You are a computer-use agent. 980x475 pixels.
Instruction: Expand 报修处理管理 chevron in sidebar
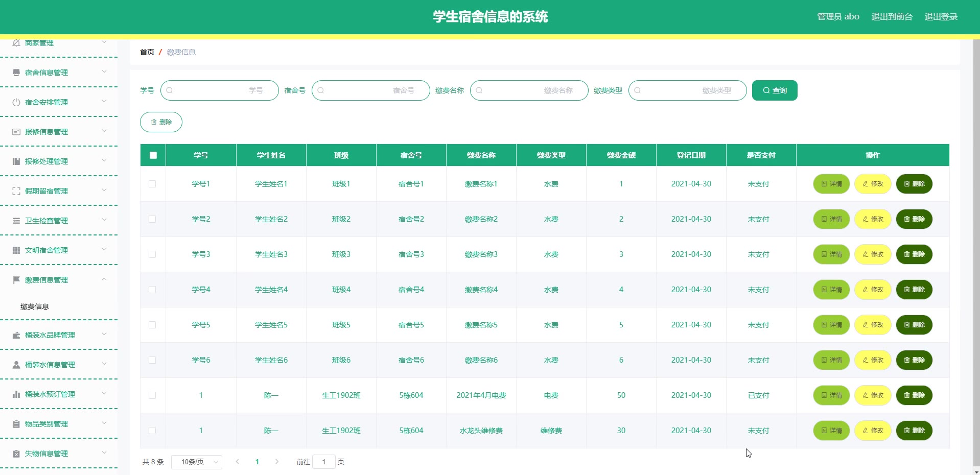coord(104,160)
